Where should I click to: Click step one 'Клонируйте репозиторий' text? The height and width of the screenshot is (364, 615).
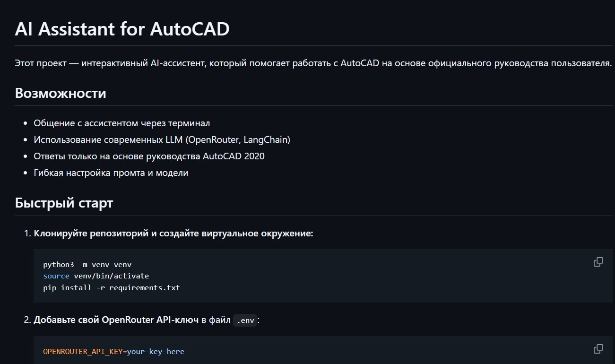click(173, 234)
